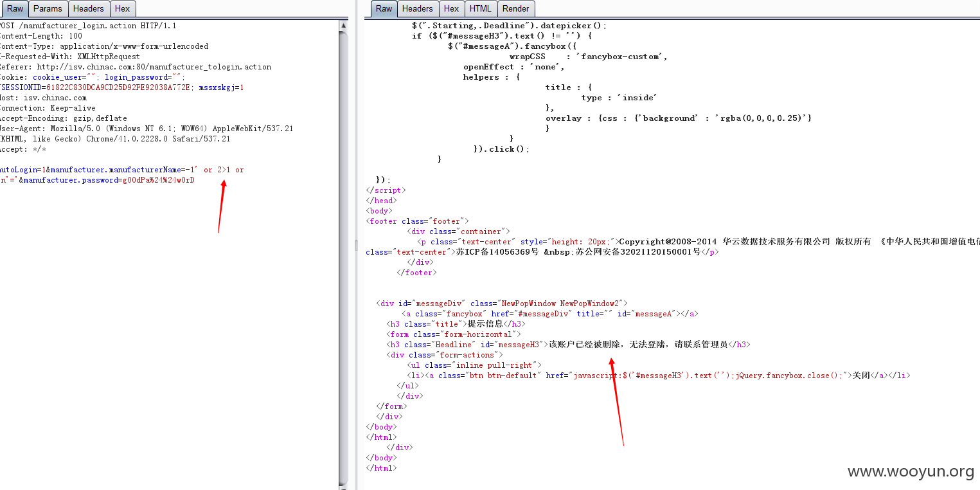Screen dimensions: 980x490
Task: Click the Content-Length: 100 header line
Action: [x=41, y=36]
